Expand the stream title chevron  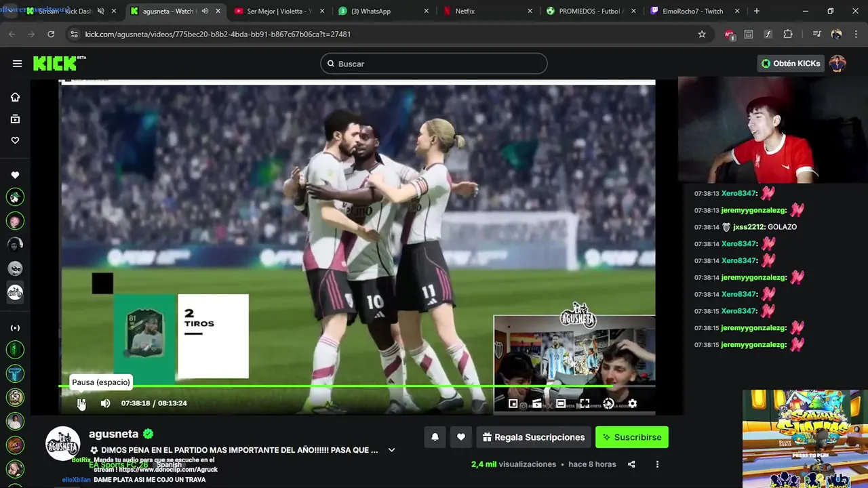(x=391, y=450)
